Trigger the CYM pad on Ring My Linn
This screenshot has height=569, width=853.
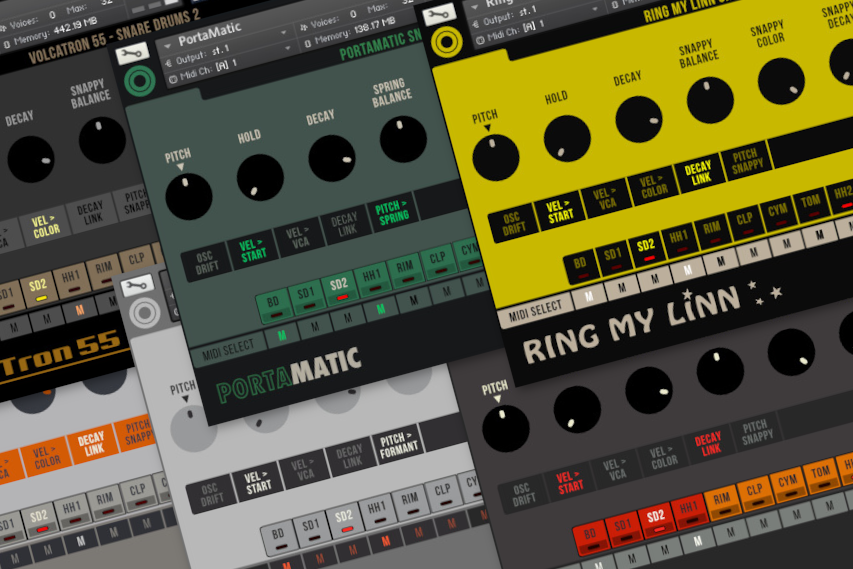[777, 213]
